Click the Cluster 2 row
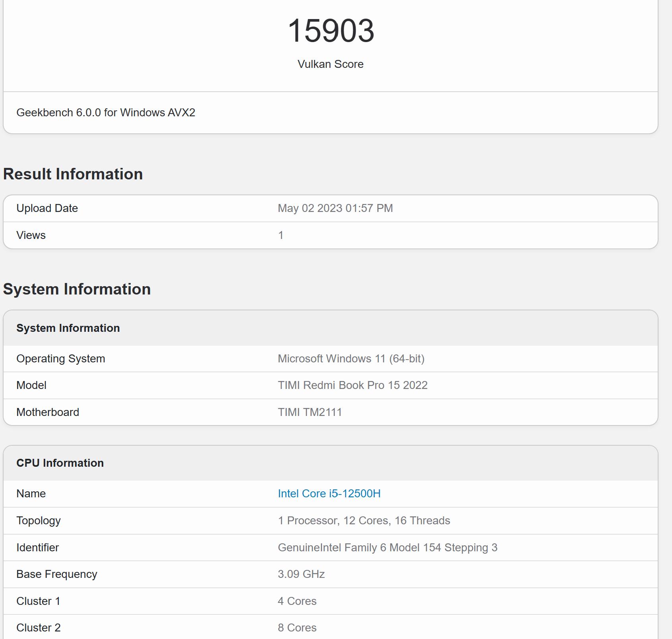672x639 pixels. pyautogui.click(x=38, y=627)
